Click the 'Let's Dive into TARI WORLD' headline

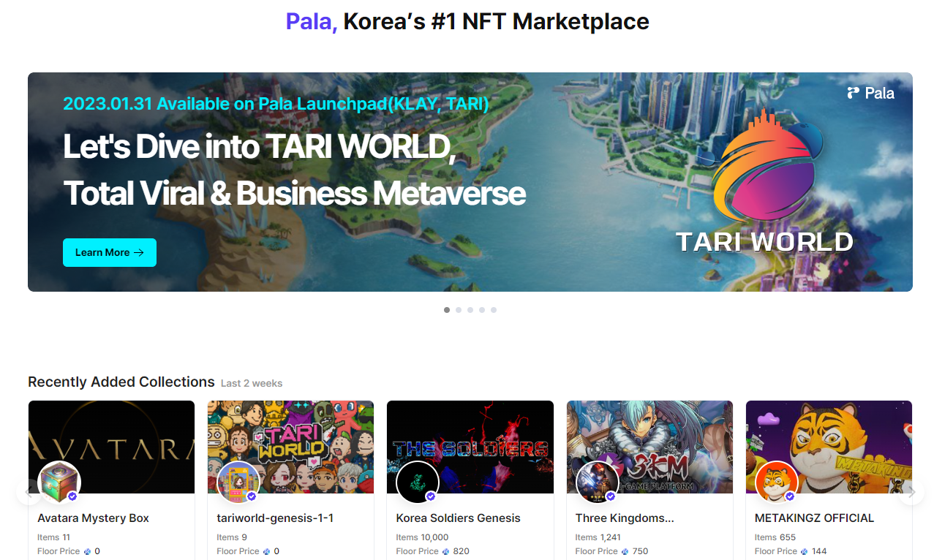pos(260,146)
